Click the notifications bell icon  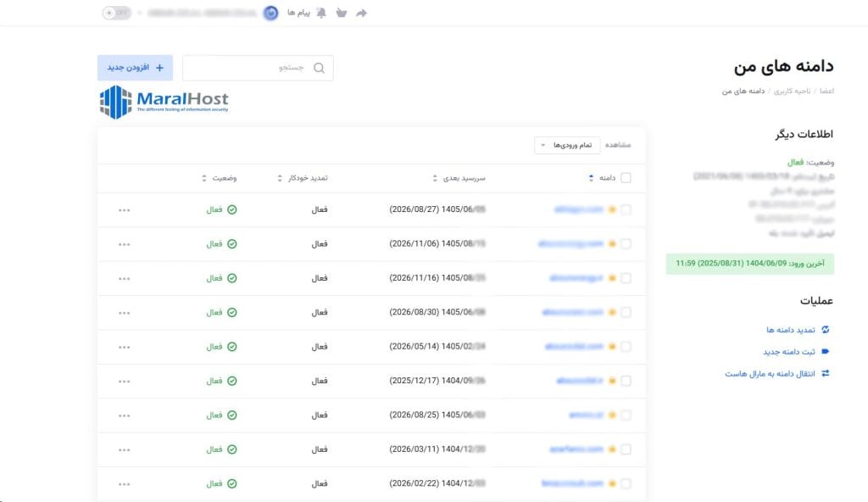click(x=321, y=14)
